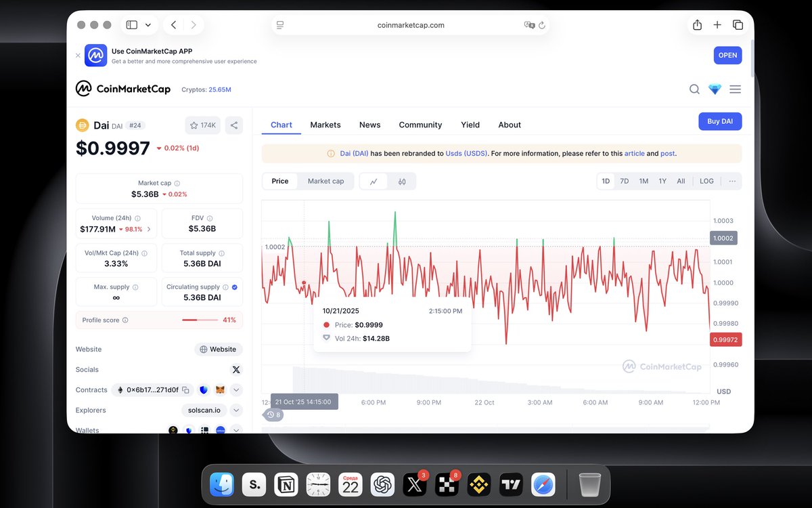
Task: Click the CoinMarketCap logo
Action: [122, 89]
